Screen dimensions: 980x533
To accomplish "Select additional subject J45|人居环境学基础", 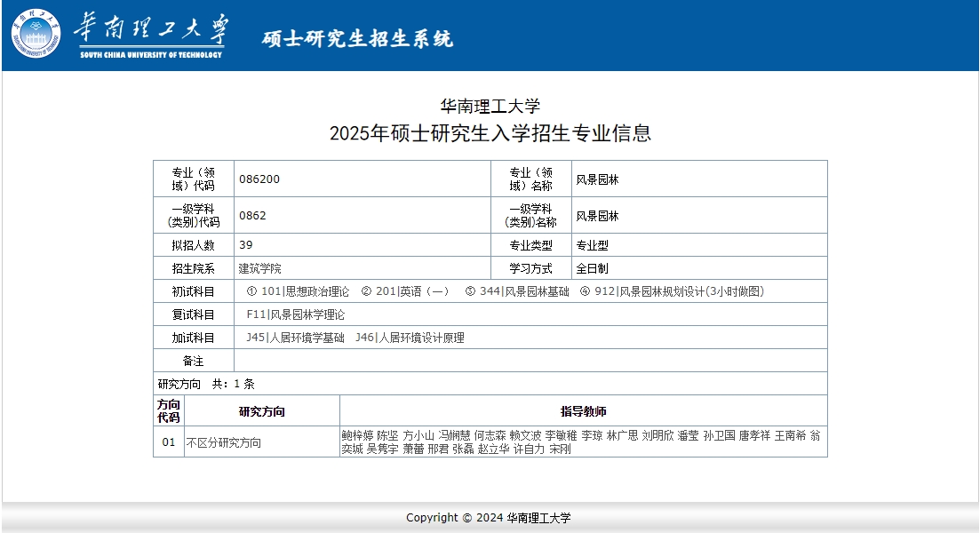I will click(x=295, y=338).
